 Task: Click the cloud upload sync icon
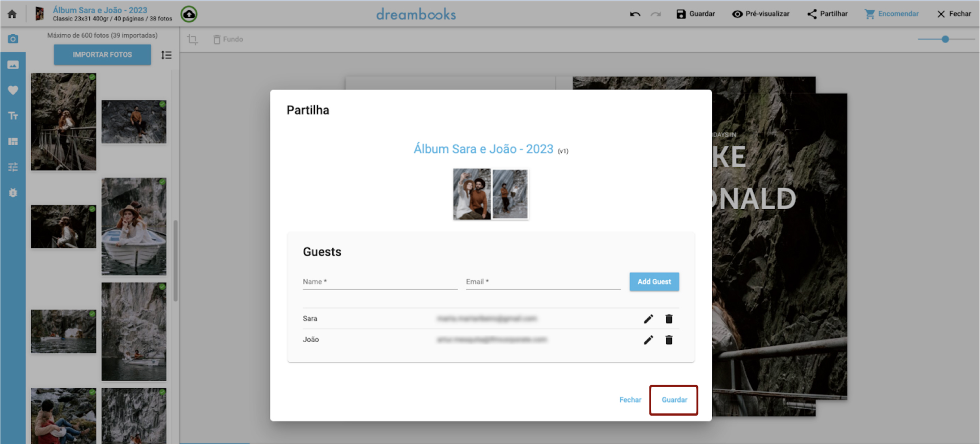[189, 14]
